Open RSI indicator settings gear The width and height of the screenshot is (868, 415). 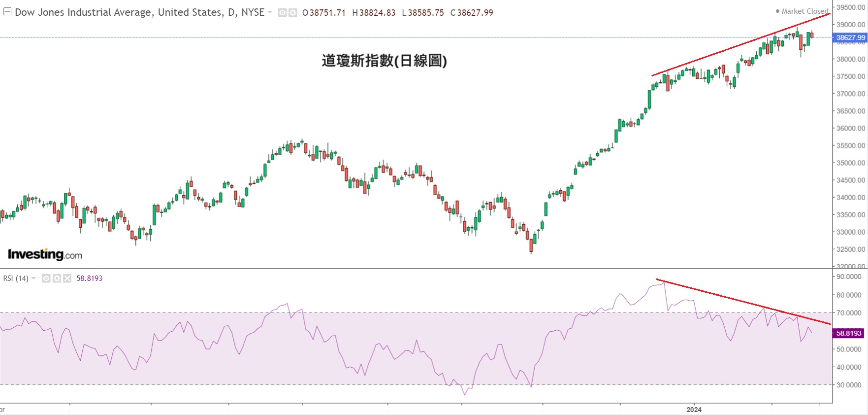(x=57, y=278)
